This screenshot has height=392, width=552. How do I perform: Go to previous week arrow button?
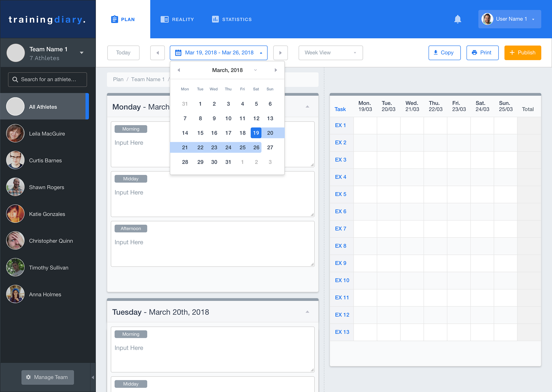157,53
